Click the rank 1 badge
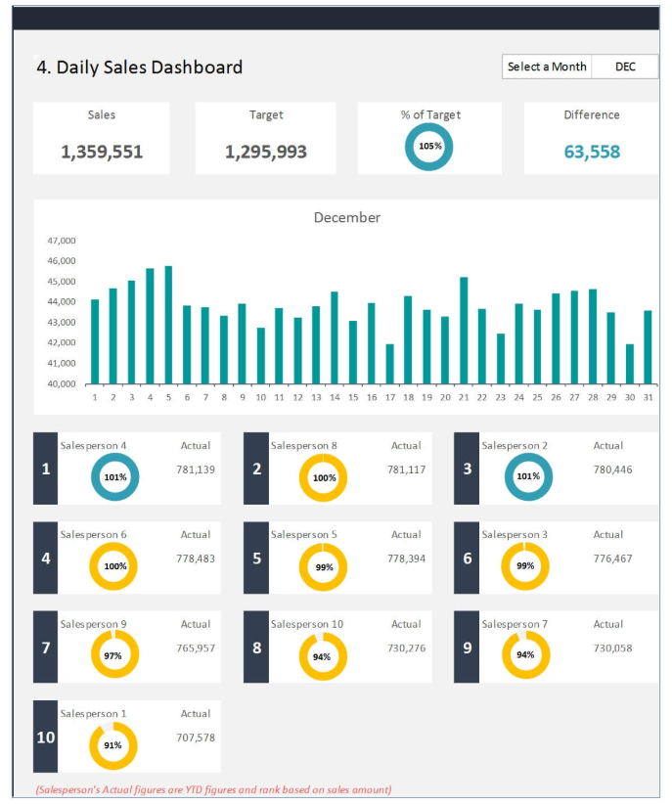Screen dimensions: 672x804 (x=46, y=469)
